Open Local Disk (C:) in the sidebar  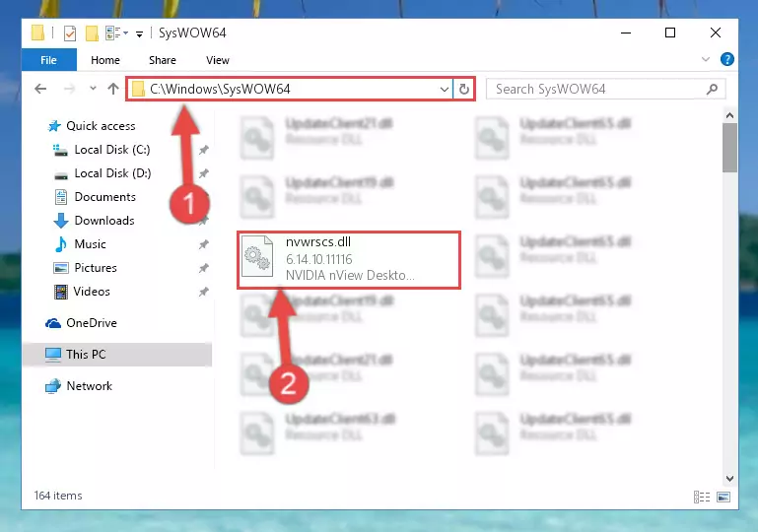pyautogui.click(x=112, y=150)
